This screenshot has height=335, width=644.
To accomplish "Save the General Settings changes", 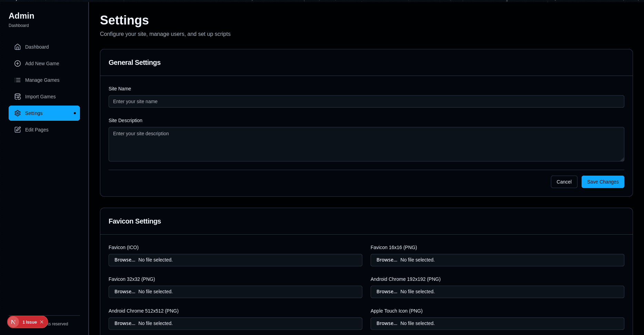I will [x=603, y=182].
